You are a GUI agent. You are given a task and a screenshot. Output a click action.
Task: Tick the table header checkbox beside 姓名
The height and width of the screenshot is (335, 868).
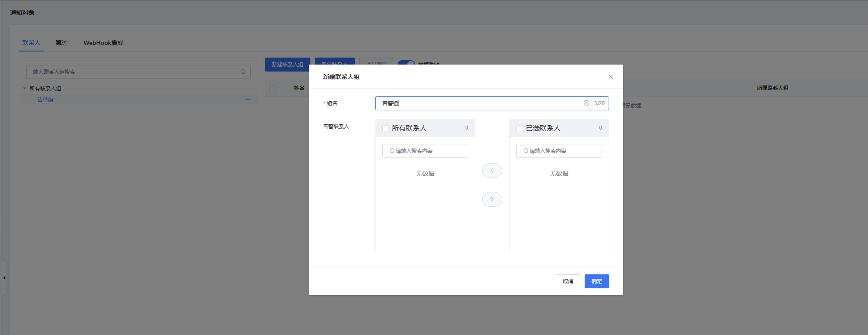coord(272,88)
